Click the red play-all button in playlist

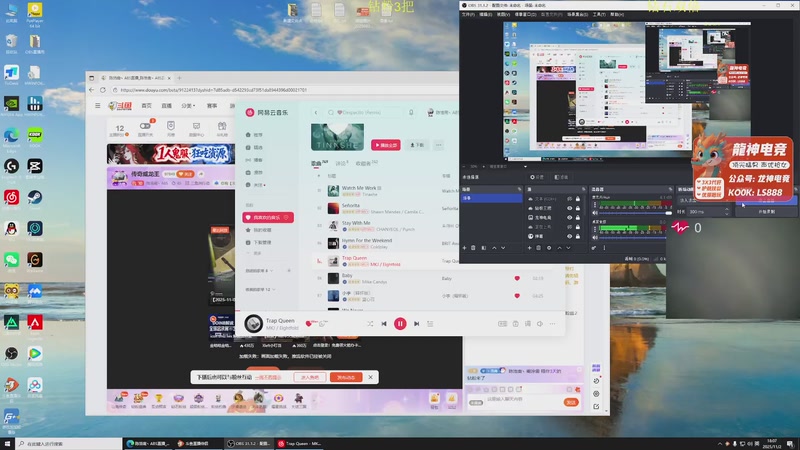[386, 145]
